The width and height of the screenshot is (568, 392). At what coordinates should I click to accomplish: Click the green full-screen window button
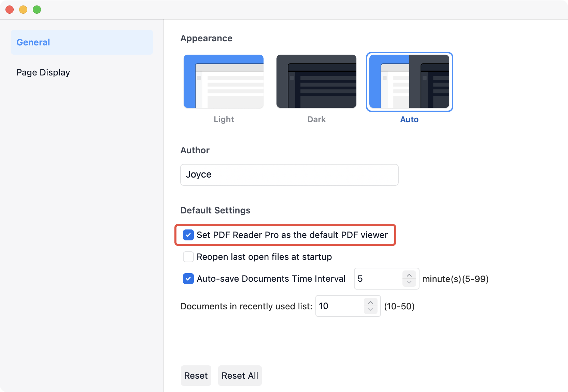click(37, 10)
